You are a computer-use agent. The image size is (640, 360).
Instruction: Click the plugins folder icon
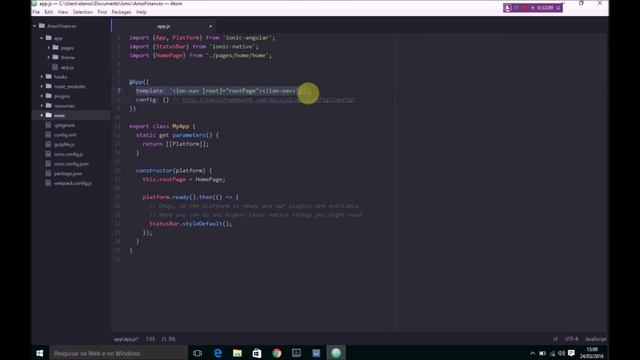(49, 96)
